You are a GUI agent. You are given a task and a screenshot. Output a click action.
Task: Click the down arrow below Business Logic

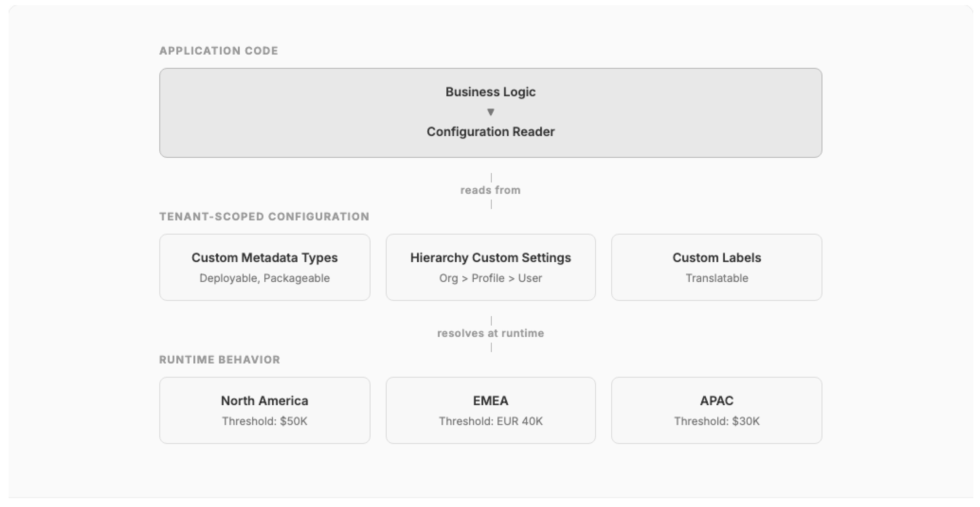pos(490,112)
